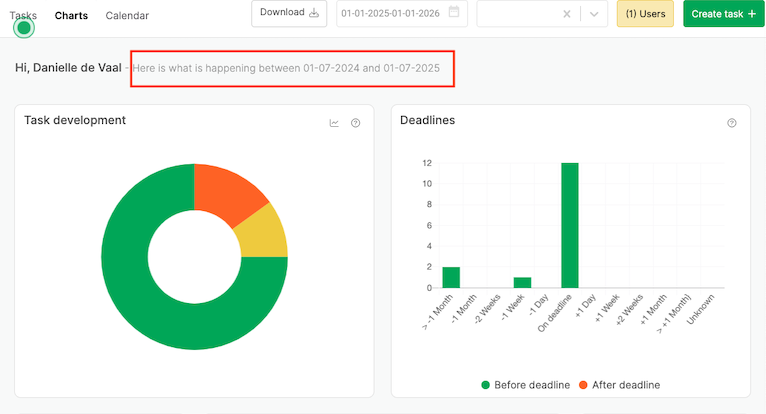The height and width of the screenshot is (414, 766).
Task: Click the Download button
Action: pos(289,13)
